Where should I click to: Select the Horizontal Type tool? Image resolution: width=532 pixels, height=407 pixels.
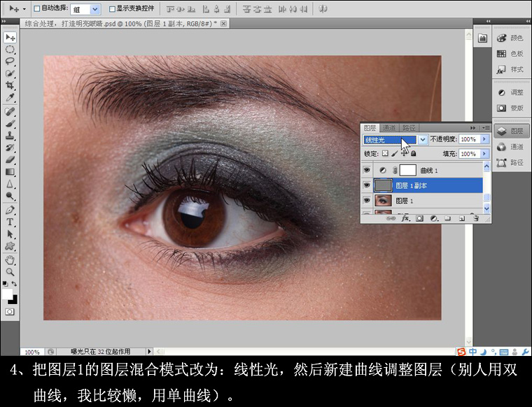point(10,222)
